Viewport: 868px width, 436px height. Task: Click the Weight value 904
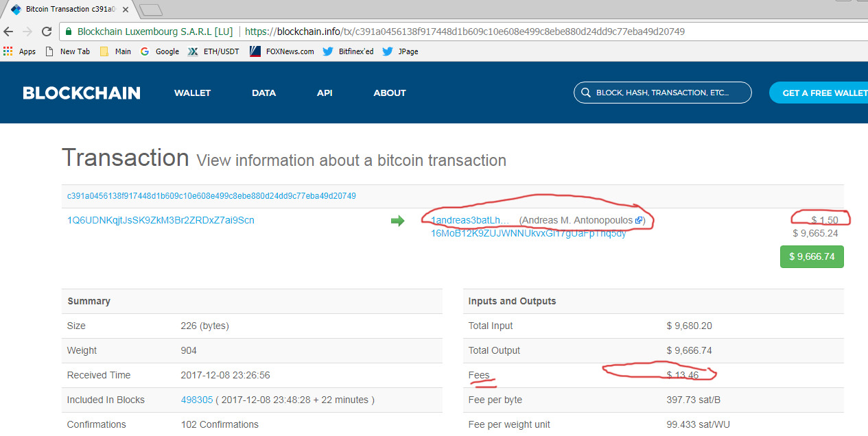point(189,350)
